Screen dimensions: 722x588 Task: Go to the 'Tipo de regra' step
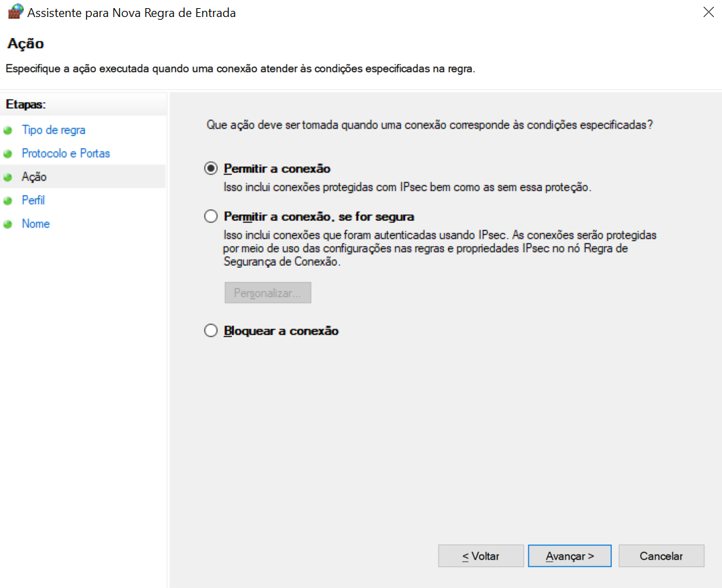(54, 130)
